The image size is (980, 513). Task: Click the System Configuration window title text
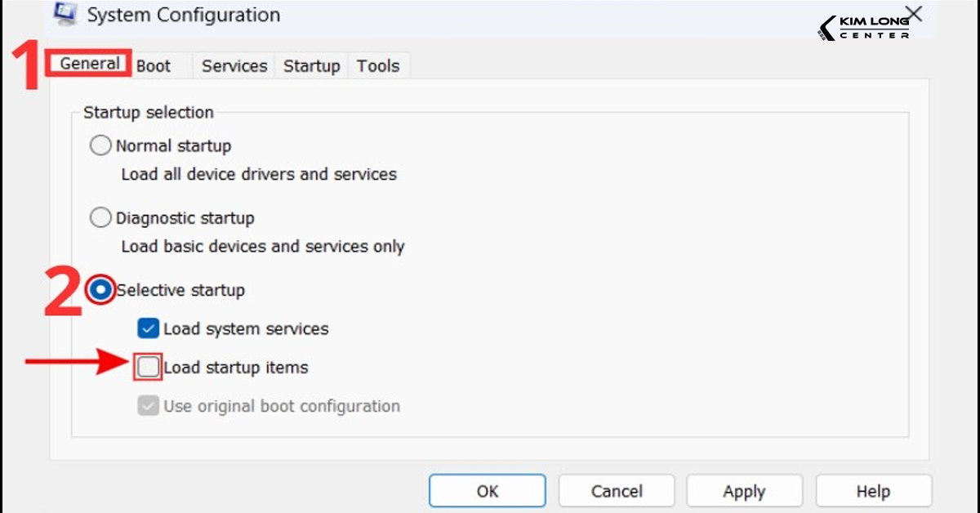pos(183,15)
